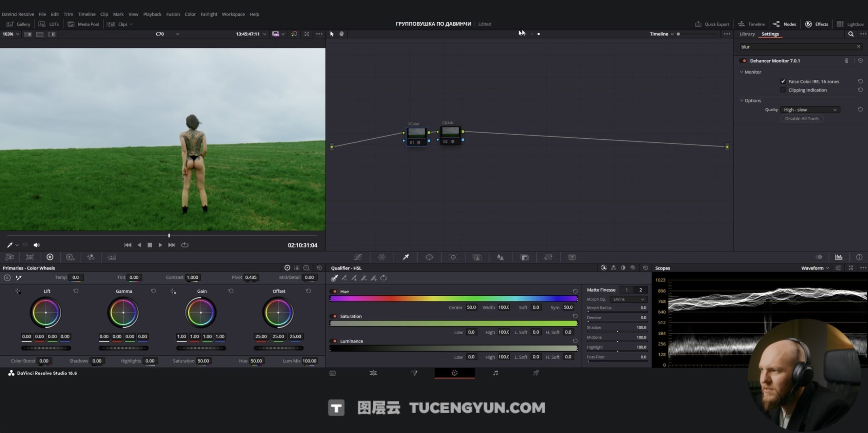Reset the Gamma color wheel
The width and height of the screenshot is (868, 433).
point(153,291)
